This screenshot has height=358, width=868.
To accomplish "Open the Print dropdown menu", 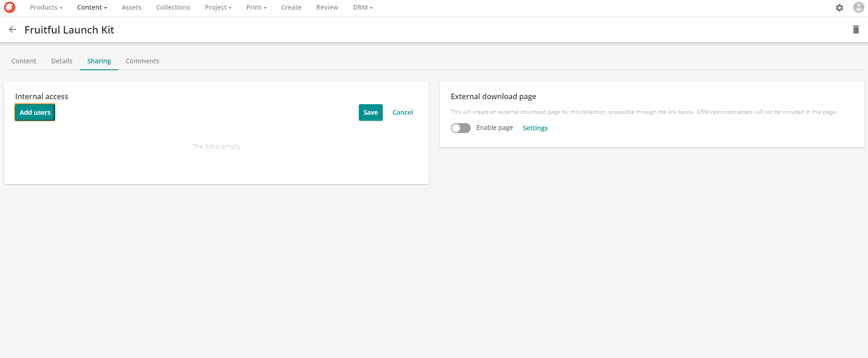I will 256,7.
